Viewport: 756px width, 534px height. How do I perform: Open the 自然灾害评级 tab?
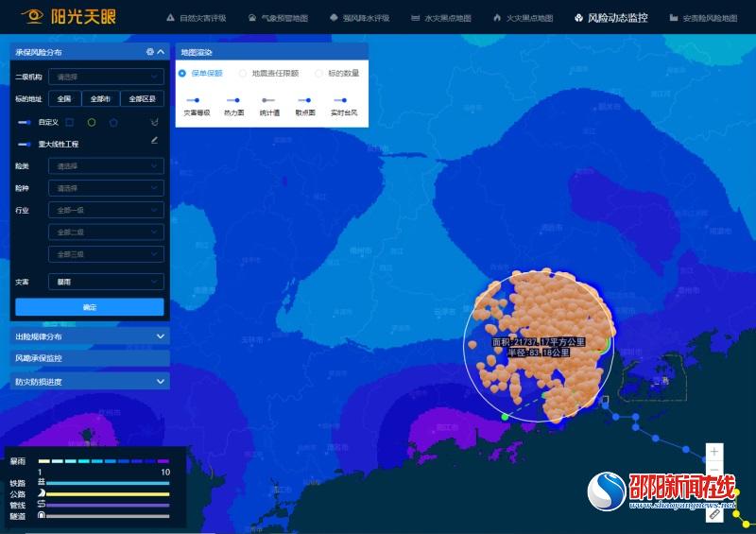click(x=197, y=18)
